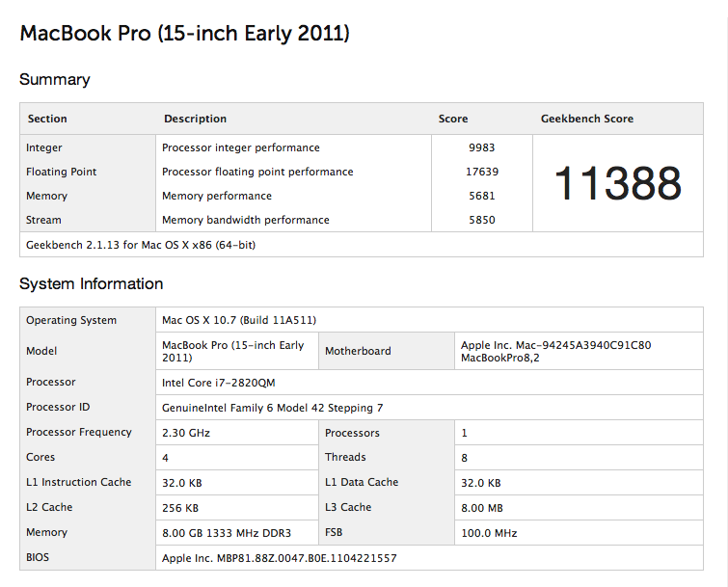Select the '256 KB' L2 Cache value
728x587 pixels.
[180, 508]
